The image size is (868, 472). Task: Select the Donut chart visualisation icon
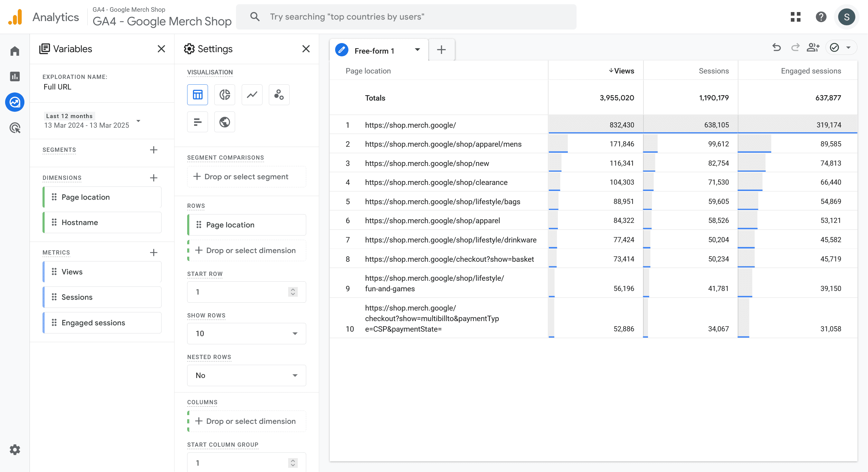225,95
